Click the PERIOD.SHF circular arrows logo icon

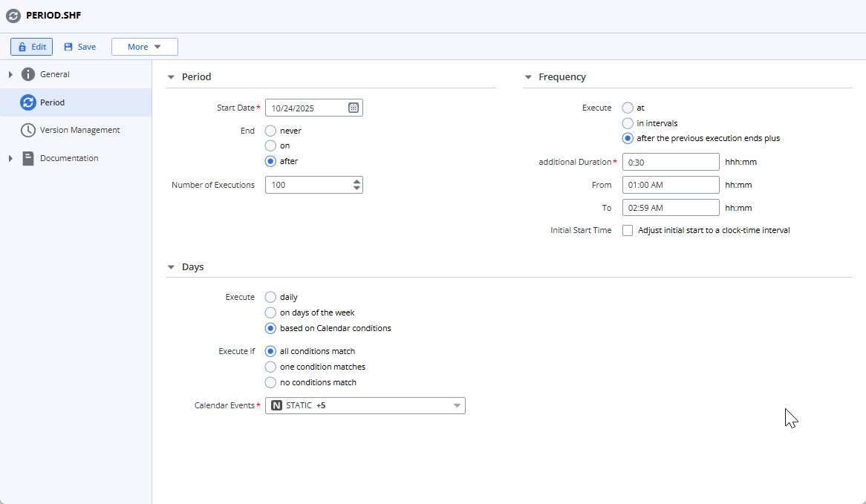click(x=13, y=15)
